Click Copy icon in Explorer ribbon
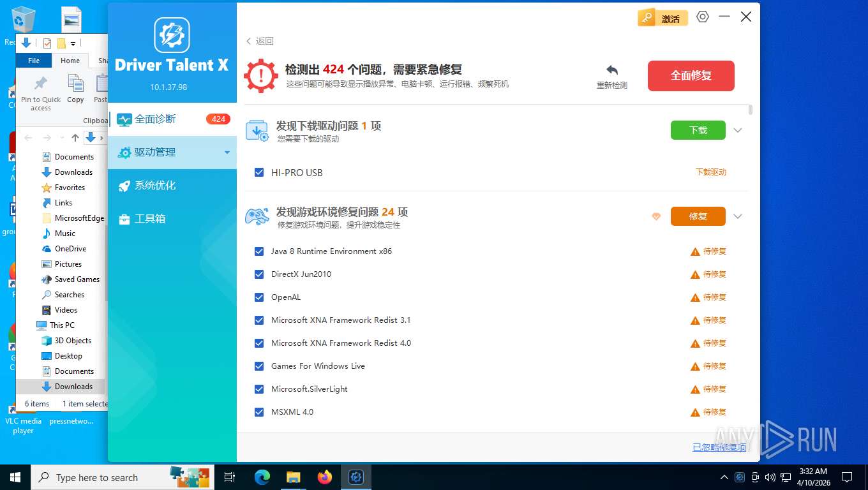 coord(75,88)
